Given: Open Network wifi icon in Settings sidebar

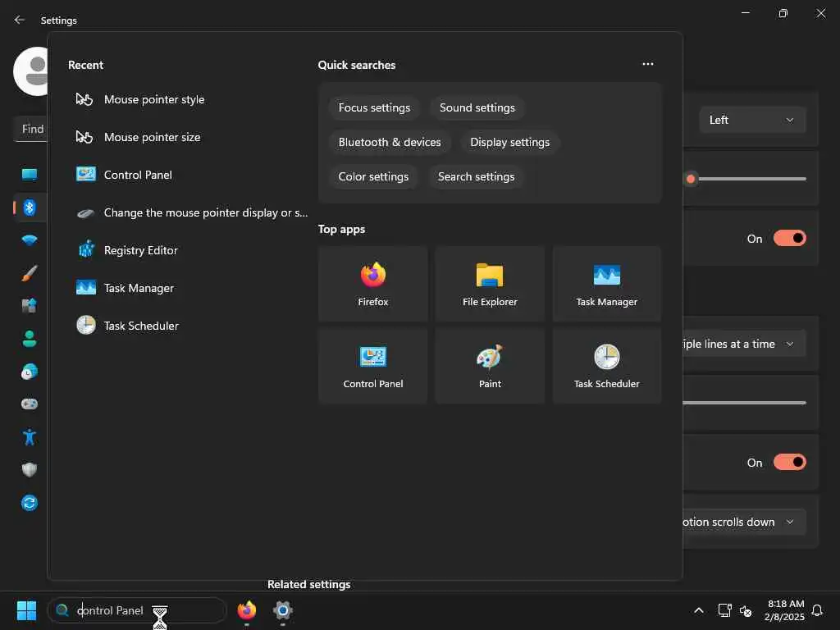Looking at the screenshot, I should coord(30,240).
